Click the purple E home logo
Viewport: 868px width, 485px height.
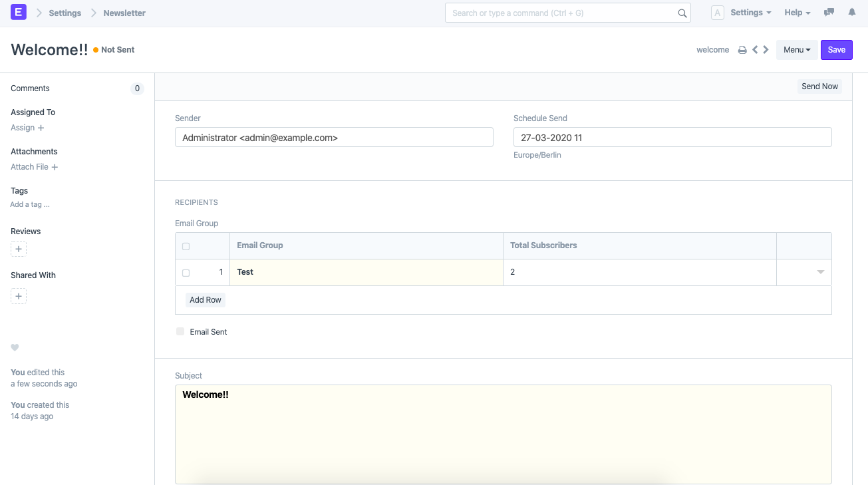coord(19,12)
